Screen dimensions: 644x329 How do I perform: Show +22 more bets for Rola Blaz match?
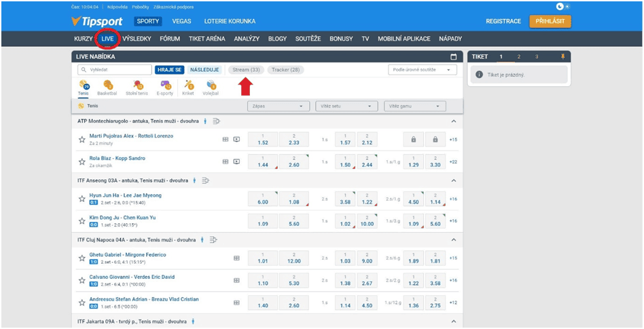(453, 162)
